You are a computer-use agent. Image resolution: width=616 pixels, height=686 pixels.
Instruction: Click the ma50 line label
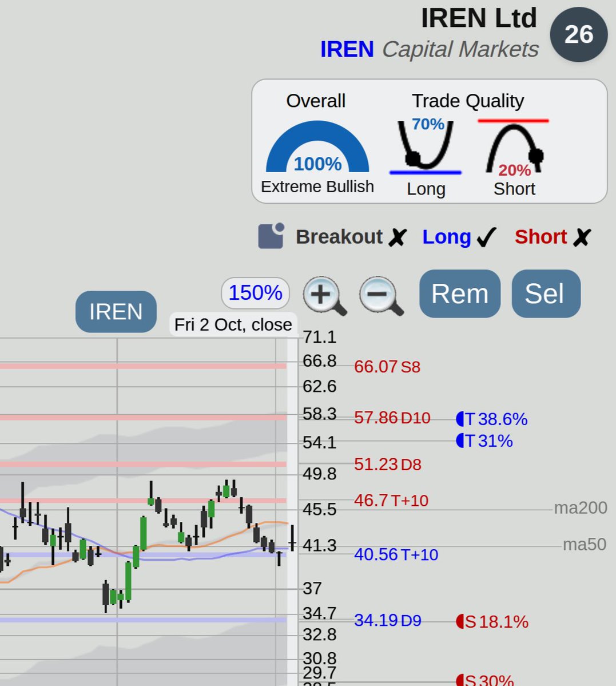[585, 545]
